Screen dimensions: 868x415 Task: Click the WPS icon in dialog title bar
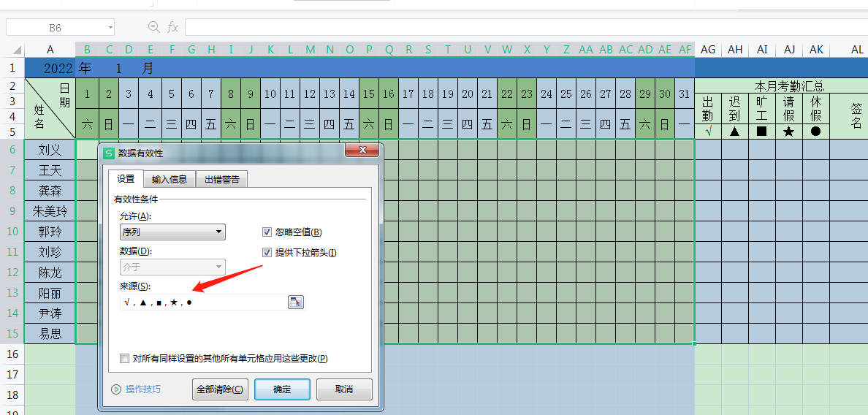[109, 153]
